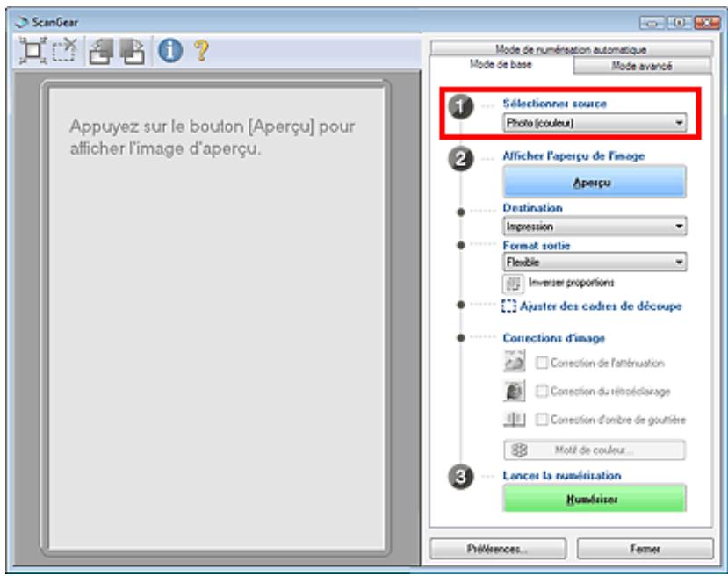This screenshot has height=576, width=728.
Task: Open the Destination dropdown showing Impression
Action: tap(595, 227)
